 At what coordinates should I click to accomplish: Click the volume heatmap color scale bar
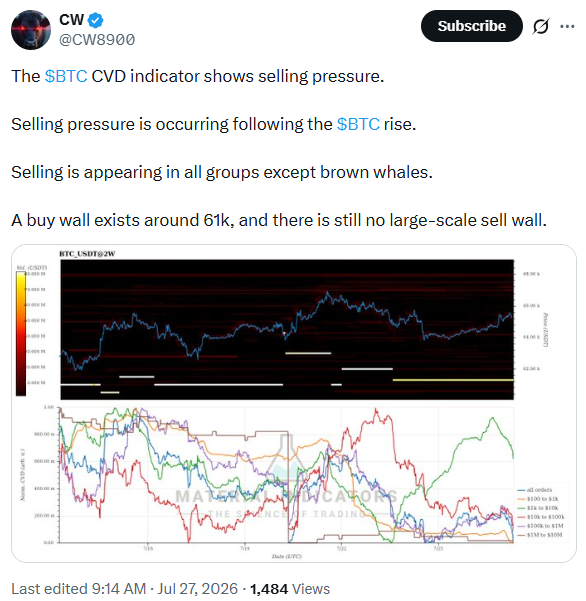[x=21, y=333]
